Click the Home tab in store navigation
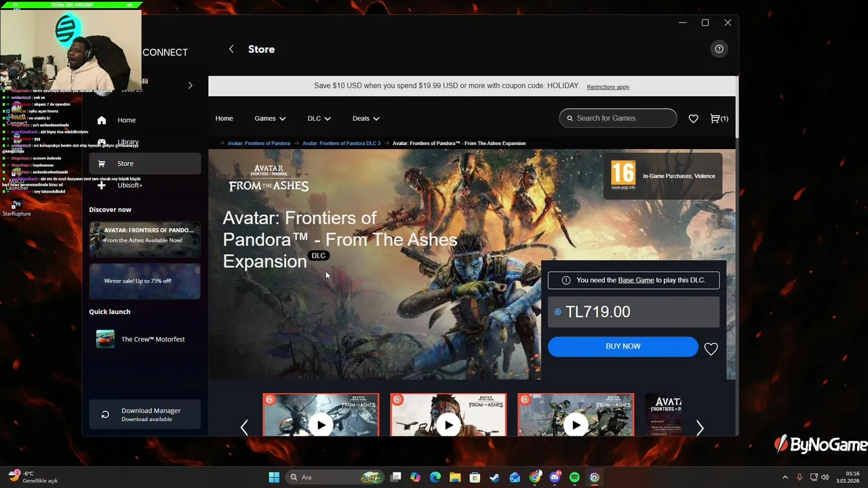The image size is (868, 488). 224,118
